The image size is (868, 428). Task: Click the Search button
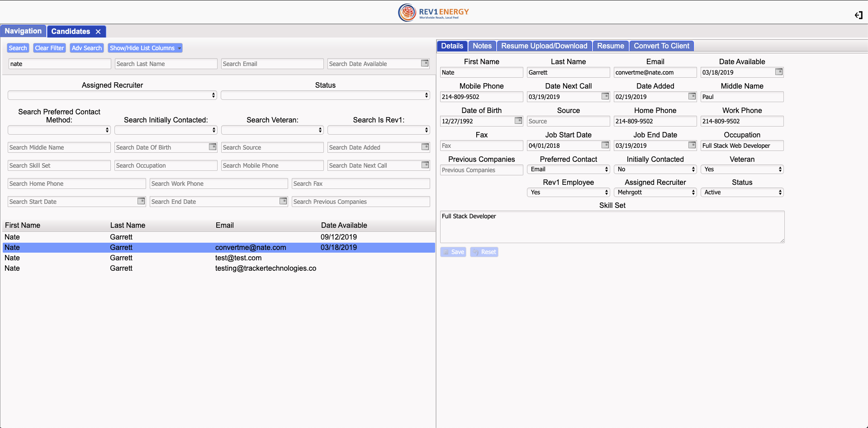tap(18, 48)
